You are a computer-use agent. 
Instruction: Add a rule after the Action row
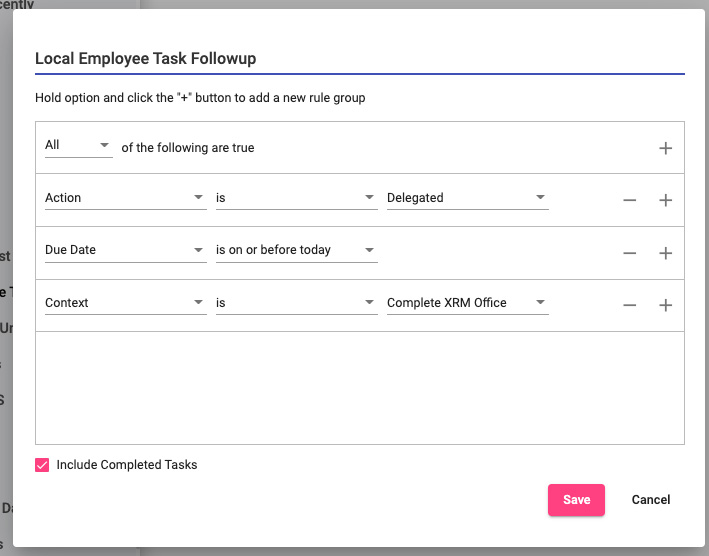pos(665,200)
